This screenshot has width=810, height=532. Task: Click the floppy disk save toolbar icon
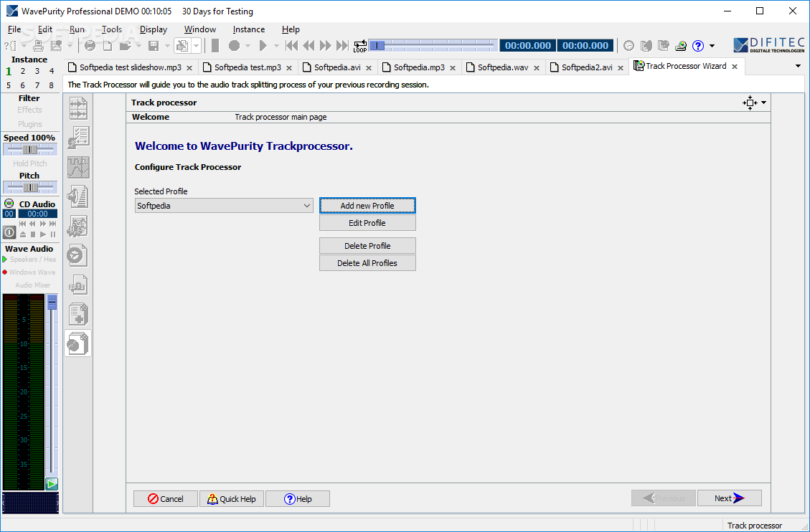154,46
